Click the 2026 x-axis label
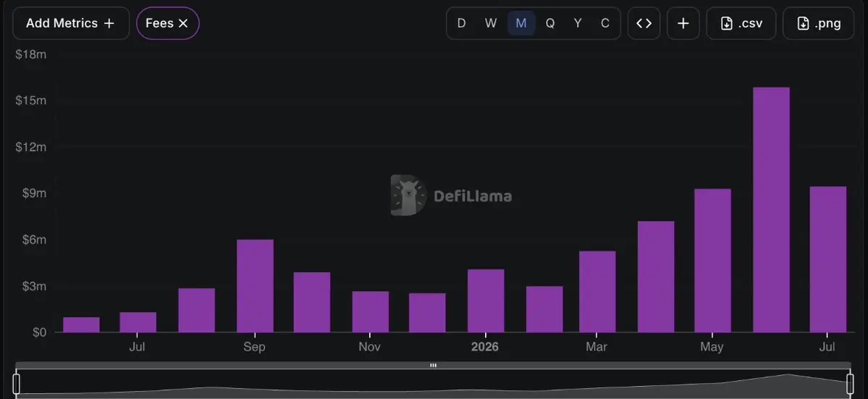 tap(485, 347)
